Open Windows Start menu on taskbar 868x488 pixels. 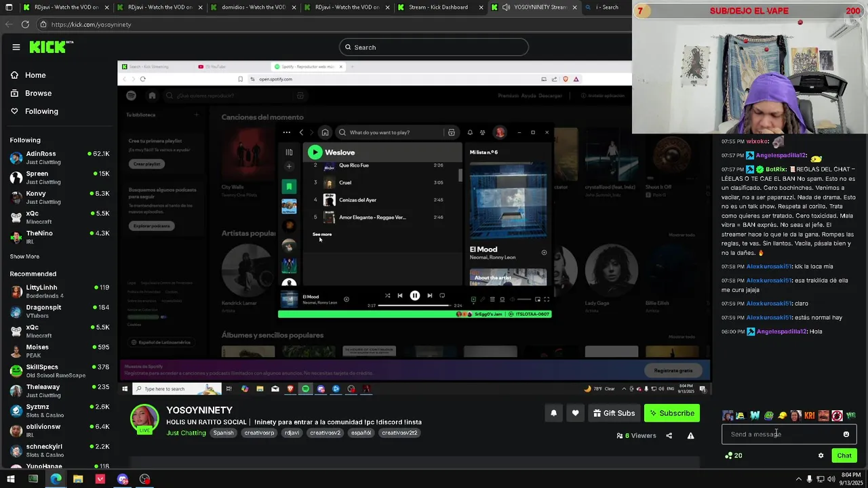tap(10, 479)
